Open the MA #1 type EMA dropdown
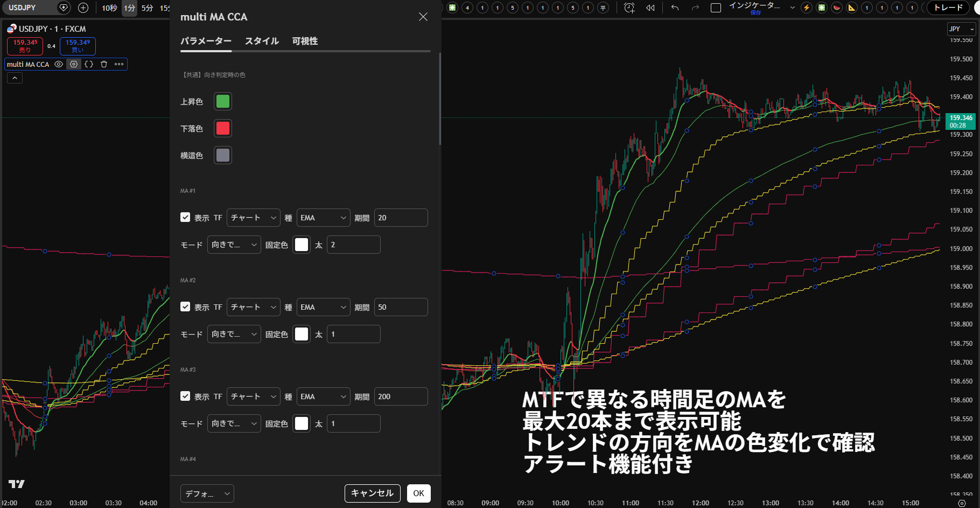Screen dimensions: 980x508 point(323,218)
